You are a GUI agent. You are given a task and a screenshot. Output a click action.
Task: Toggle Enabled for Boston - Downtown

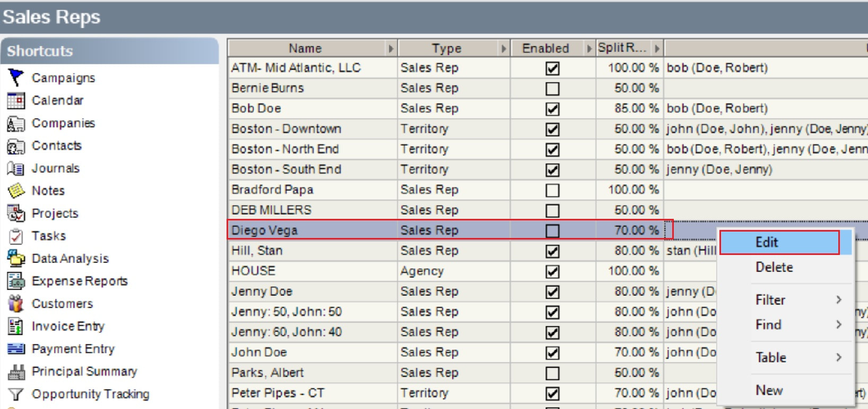click(x=552, y=130)
